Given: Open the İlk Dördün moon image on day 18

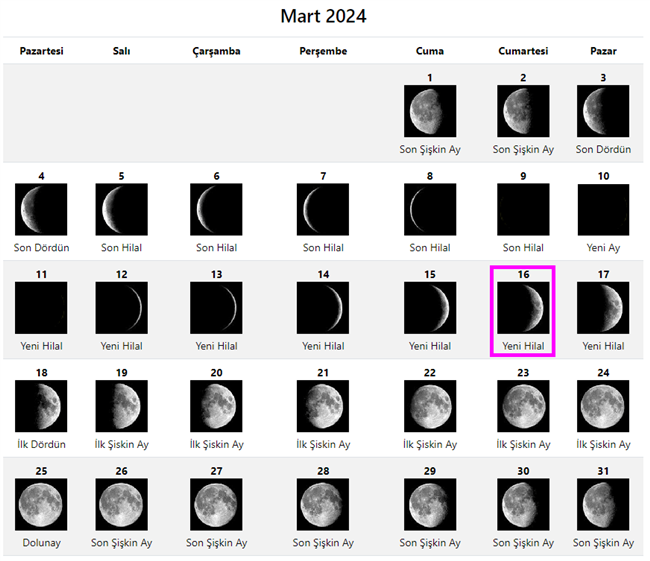Looking at the screenshot, I should (x=41, y=406).
